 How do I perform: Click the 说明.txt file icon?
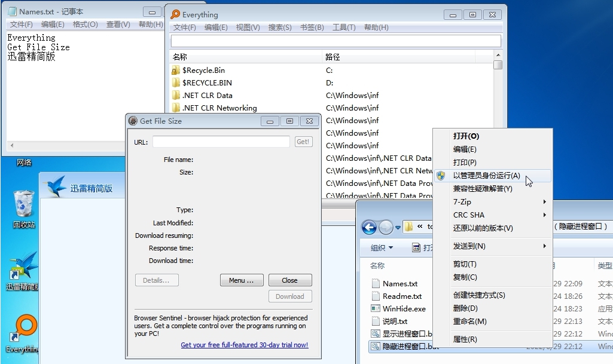point(376,321)
